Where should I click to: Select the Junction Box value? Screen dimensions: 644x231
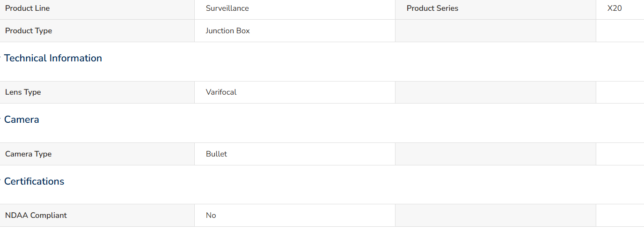pyautogui.click(x=228, y=31)
